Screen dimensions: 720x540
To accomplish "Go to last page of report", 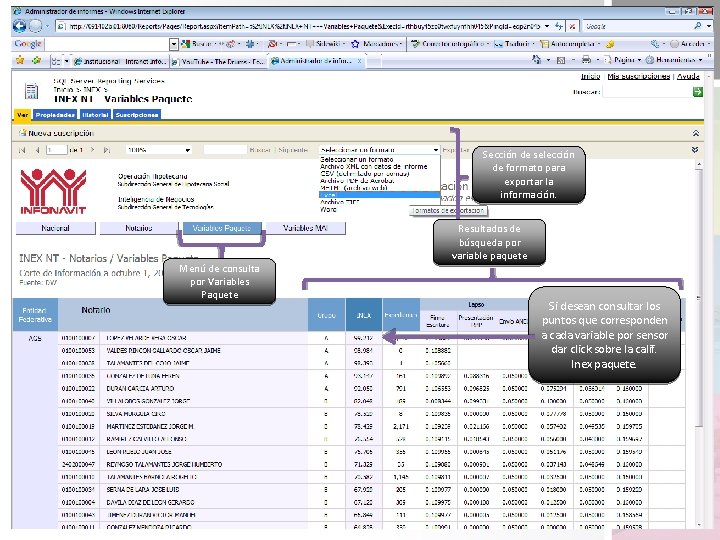I will [x=107, y=150].
